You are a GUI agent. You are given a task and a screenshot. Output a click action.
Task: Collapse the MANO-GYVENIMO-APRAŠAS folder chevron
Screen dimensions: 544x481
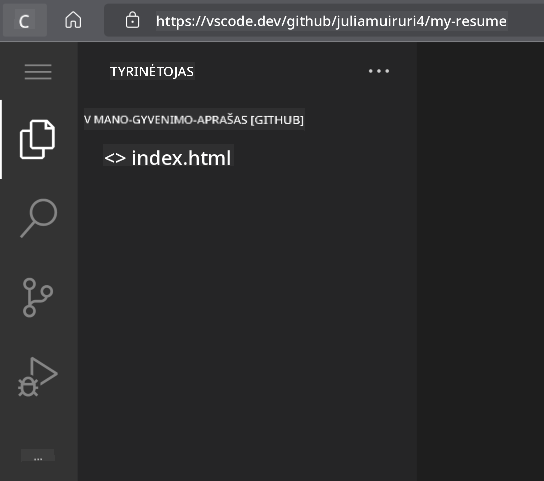[x=87, y=120]
